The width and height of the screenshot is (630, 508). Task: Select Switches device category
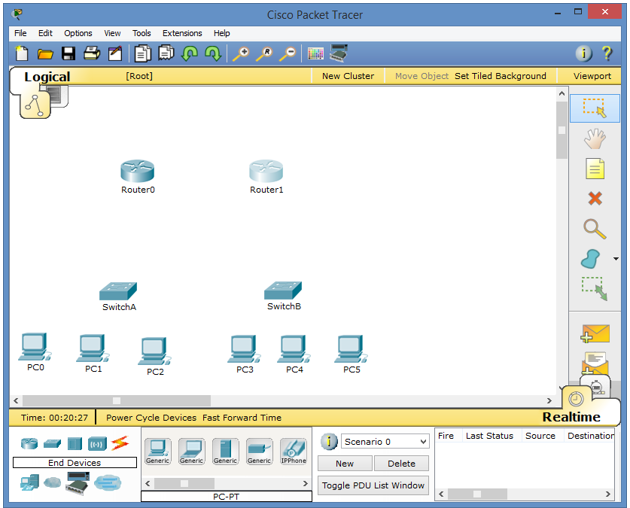52,444
